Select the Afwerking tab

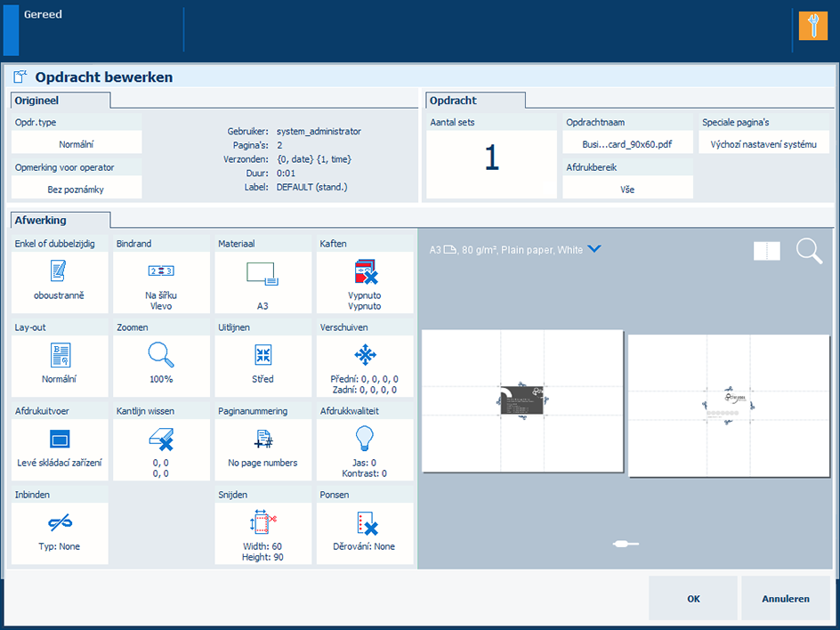[x=59, y=220]
